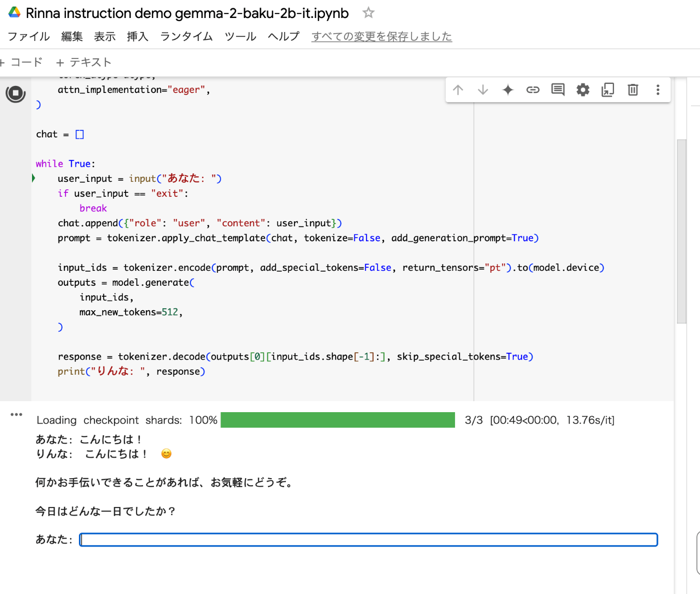Screen dimensions: 700x594
Task: Click the vertical scrollbar thumb
Action: [x=681, y=231]
